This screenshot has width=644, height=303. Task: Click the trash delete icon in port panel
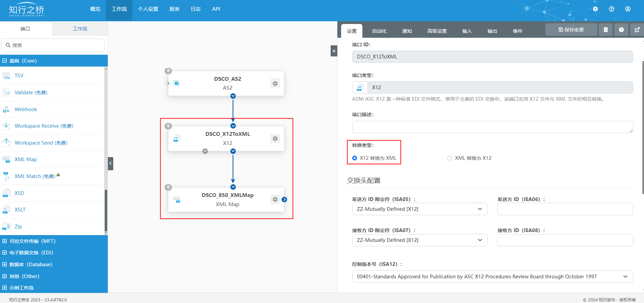coord(606,30)
